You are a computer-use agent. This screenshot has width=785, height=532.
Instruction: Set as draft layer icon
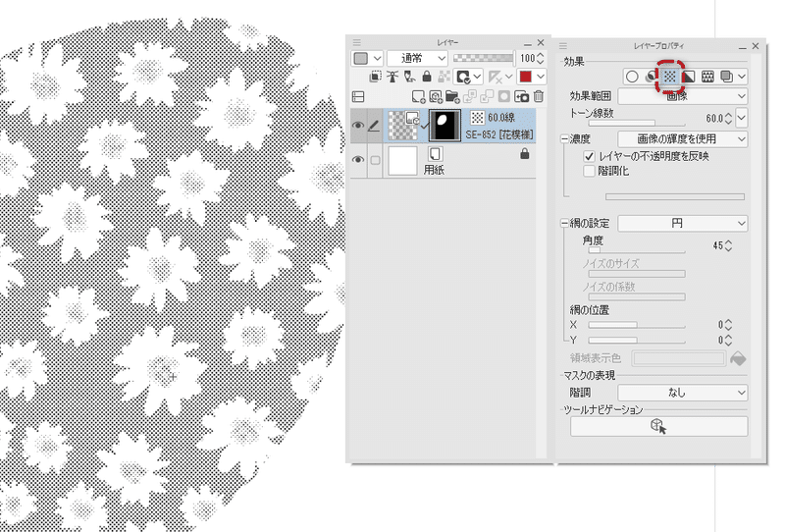point(409,77)
